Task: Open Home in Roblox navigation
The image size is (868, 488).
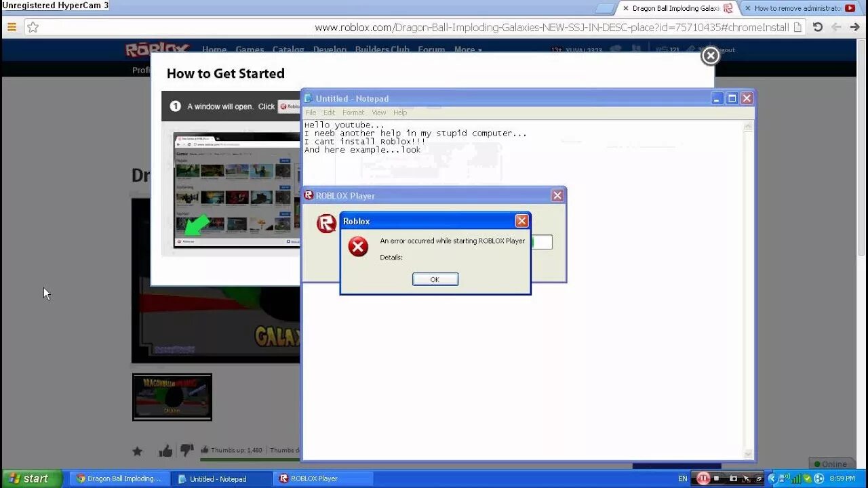Action: [214, 49]
